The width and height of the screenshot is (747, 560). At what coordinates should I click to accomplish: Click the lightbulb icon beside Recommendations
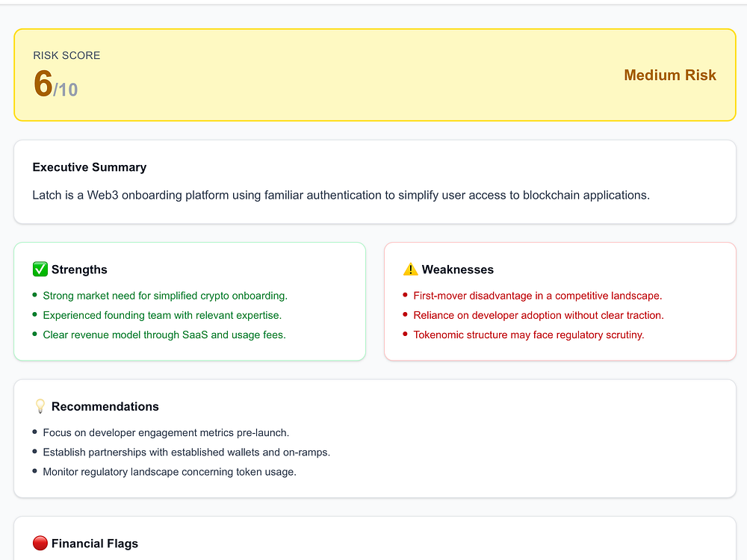(x=40, y=406)
